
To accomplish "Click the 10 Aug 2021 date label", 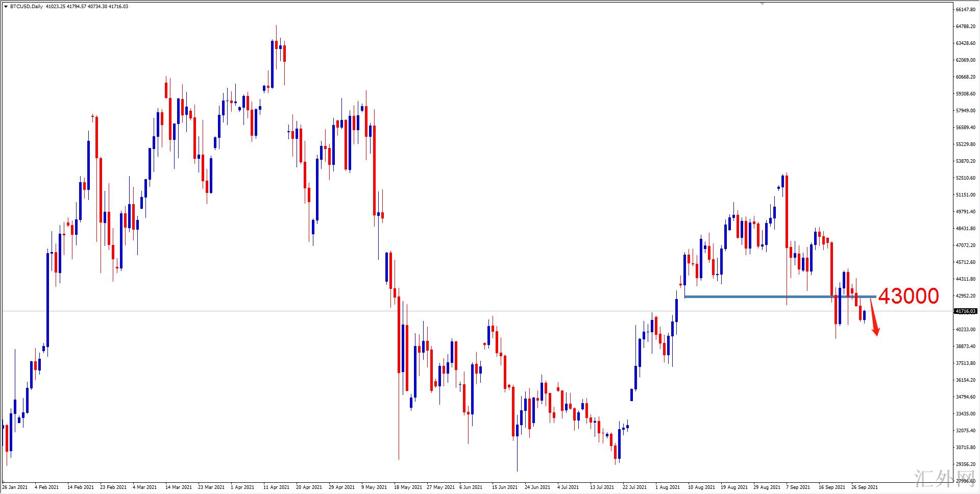I will 702,487.
